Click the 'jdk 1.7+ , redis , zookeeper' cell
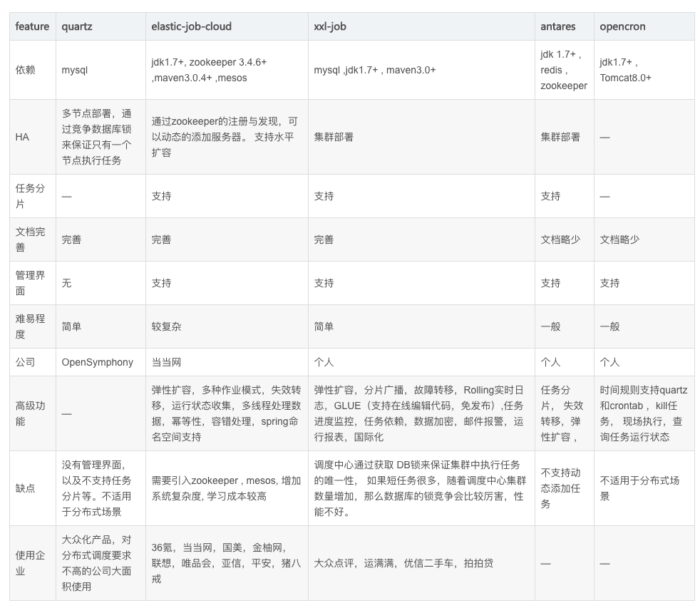 click(565, 70)
